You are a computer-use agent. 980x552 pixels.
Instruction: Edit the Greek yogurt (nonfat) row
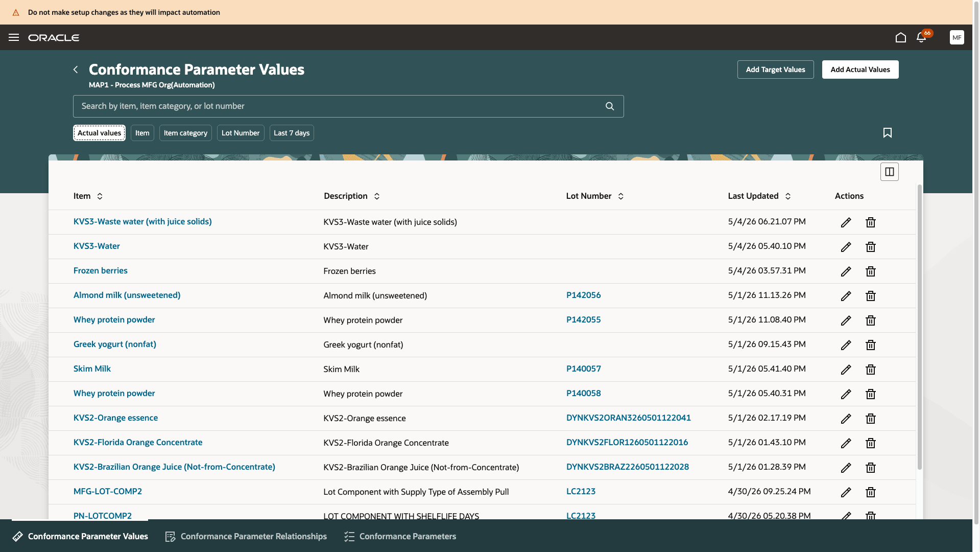tap(846, 345)
